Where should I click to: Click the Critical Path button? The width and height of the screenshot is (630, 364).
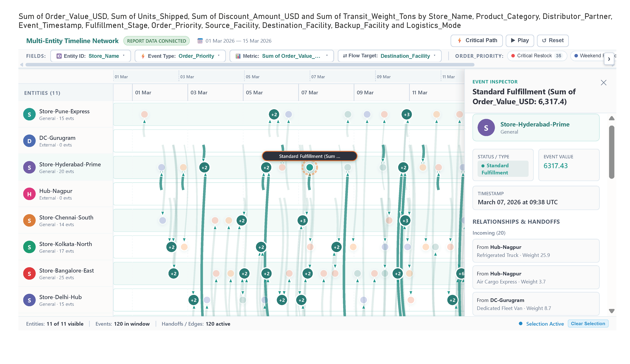pos(477,40)
